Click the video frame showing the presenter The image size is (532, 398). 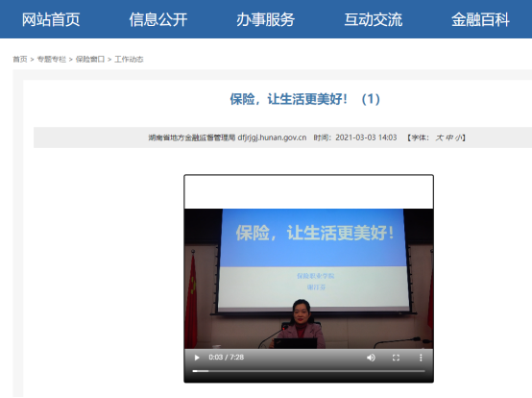(x=308, y=279)
